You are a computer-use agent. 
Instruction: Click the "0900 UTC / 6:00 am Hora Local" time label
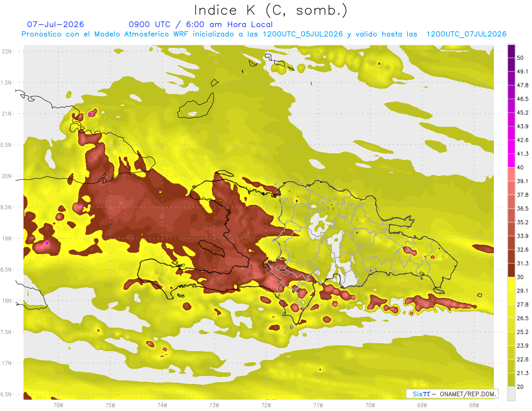click(x=200, y=24)
